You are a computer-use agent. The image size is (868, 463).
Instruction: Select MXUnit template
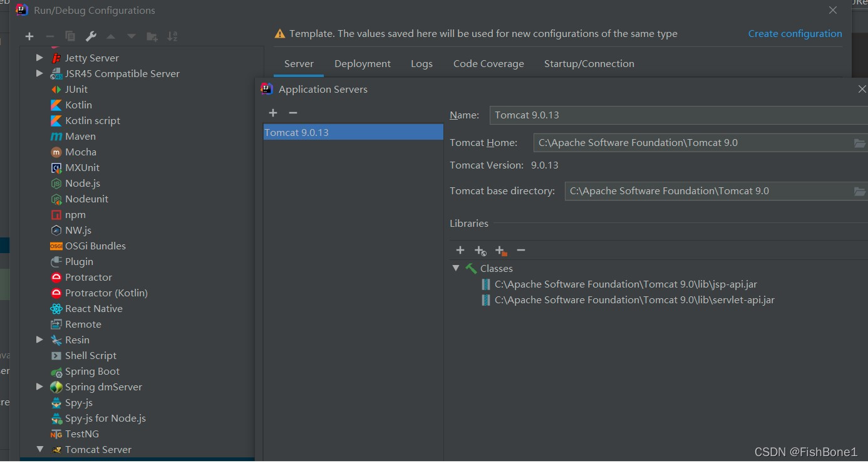(82, 167)
